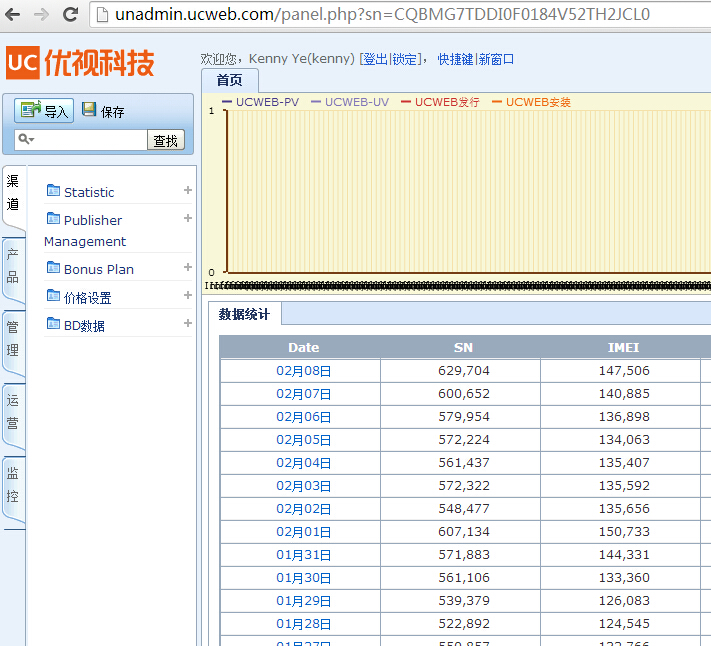Screen dimensions: 711x646
Task: Expand Publisher Management plus sign
Action: coord(188,218)
